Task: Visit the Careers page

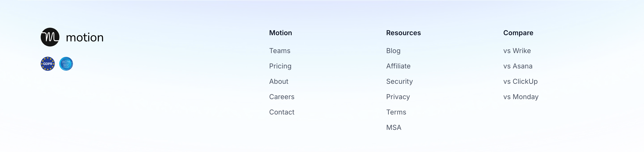Action: 282,97
